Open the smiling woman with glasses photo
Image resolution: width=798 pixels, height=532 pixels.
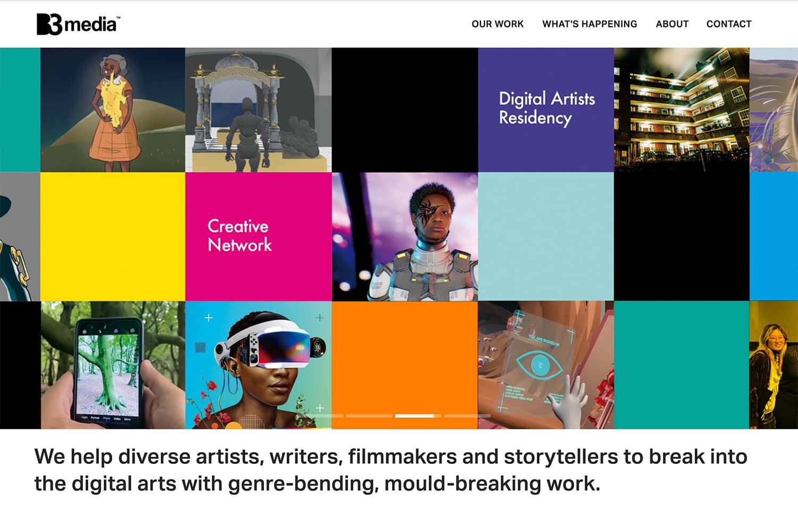(774, 365)
